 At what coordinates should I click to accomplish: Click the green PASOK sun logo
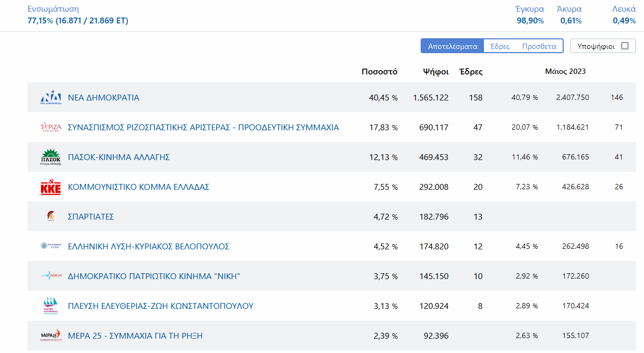(x=51, y=157)
